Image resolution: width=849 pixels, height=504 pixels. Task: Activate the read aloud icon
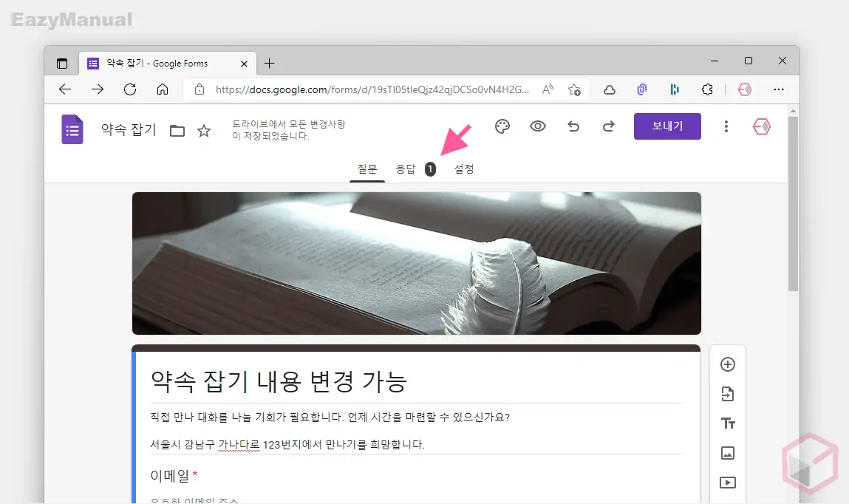pyautogui.click(x=548, y=89)
